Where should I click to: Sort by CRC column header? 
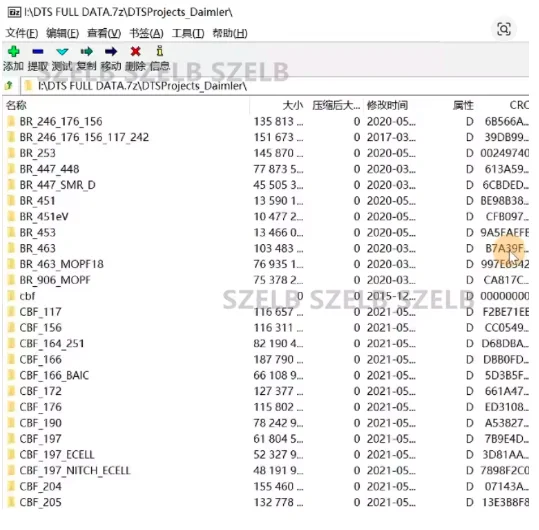(519, 105)
